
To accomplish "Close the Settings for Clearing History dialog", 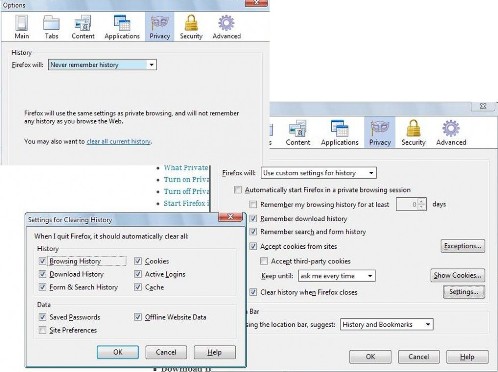I will pyautogui.click(x=230, y=217).
